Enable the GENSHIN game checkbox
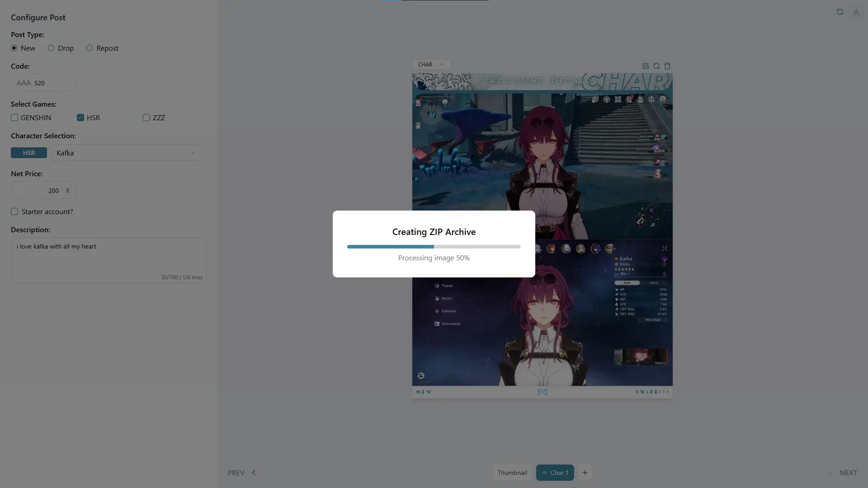868x488 pixels. 14,117
